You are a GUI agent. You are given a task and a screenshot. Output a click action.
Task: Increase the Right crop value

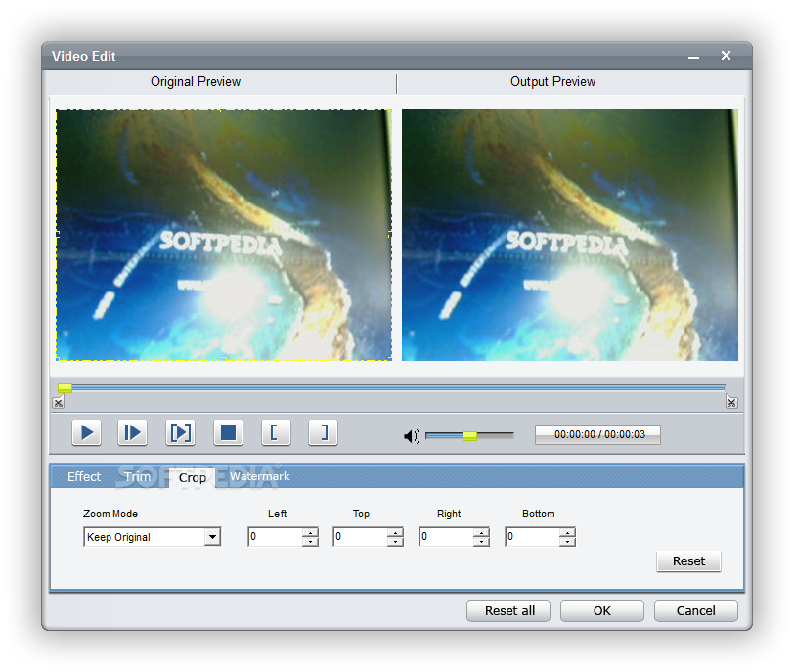[x=481, y=532]
